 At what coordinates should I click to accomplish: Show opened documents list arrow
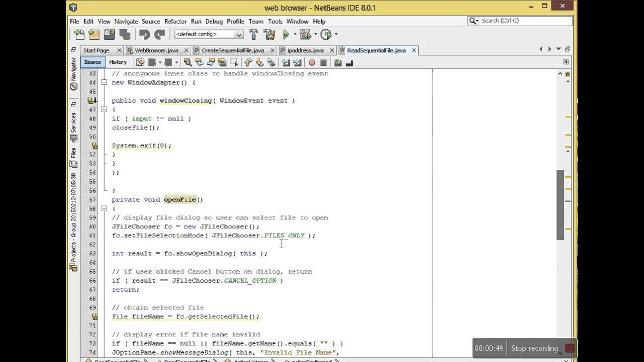558,49
